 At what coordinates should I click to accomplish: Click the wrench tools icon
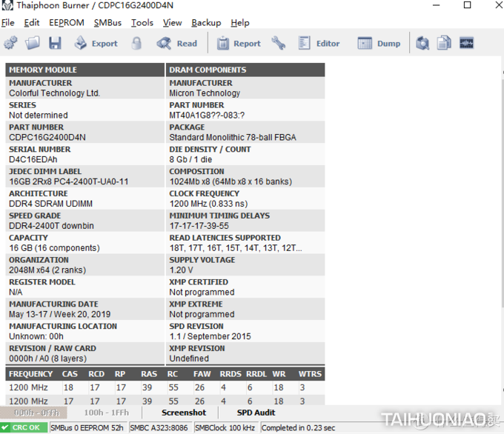pos(279,43)
